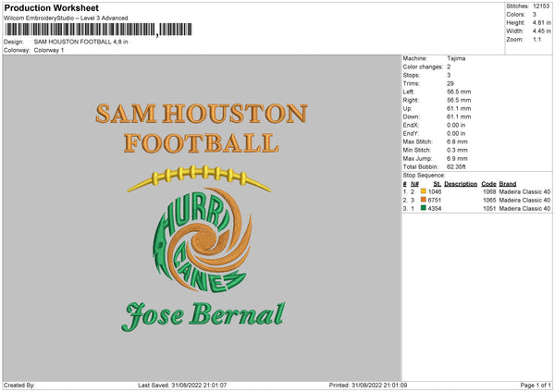
Task: Click the 'Production Worksheet' title
Action: coord(51,7)
